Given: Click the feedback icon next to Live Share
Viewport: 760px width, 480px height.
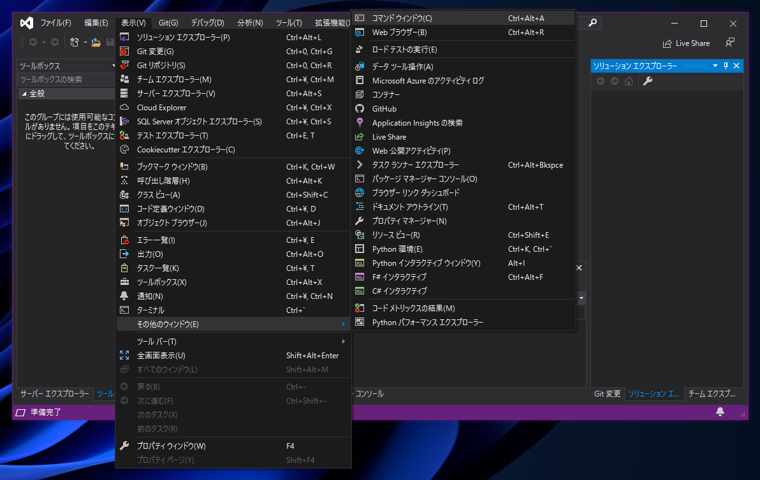Looking at the screenshot, I should point(730,43).
